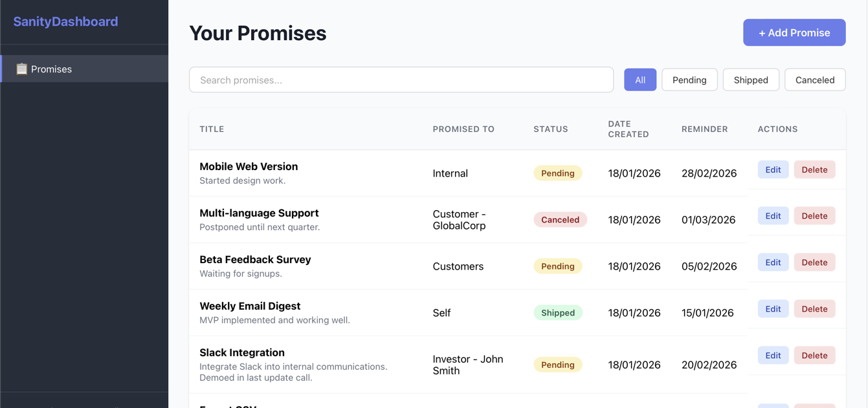This screenshot has height=408, width=868.
Task: Click the Shipped badge on Weekly Email Digest
Action: coord(558,312)
